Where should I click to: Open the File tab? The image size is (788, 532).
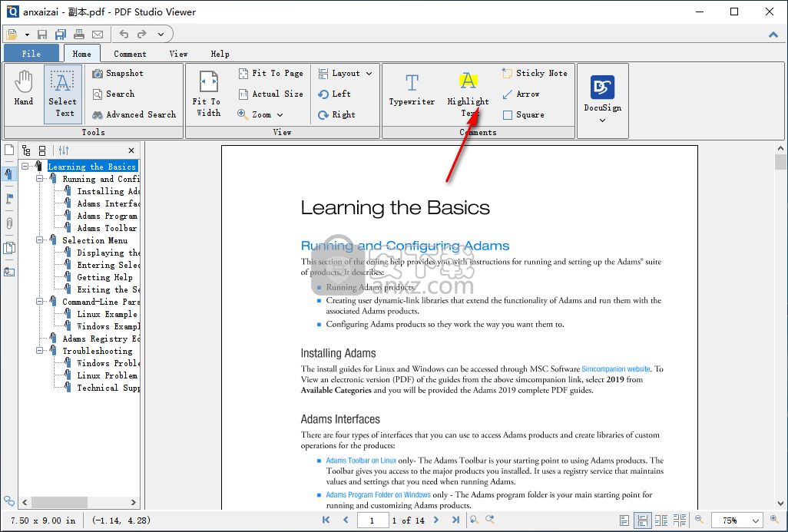[31, 54]
